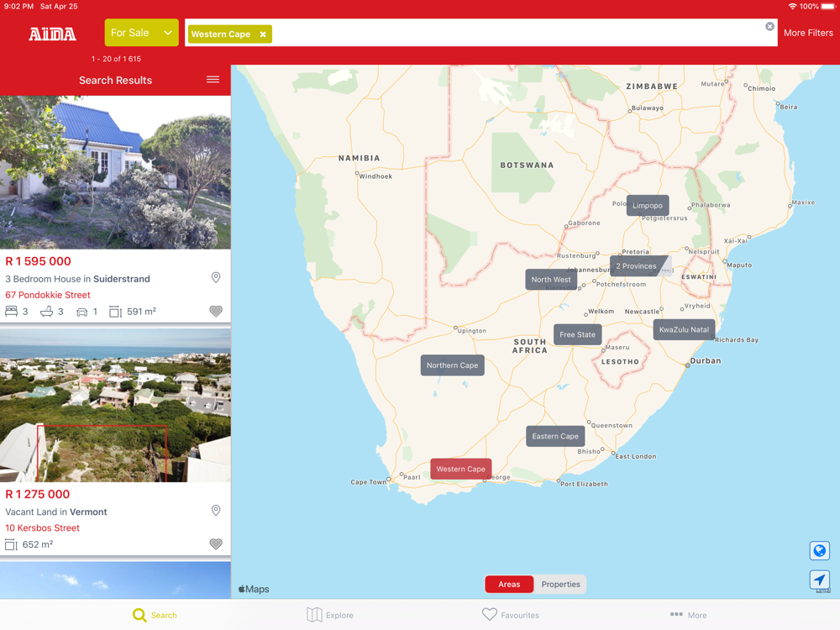
Task: Open 10 Kersbos Street link
Action: point(42,528)
